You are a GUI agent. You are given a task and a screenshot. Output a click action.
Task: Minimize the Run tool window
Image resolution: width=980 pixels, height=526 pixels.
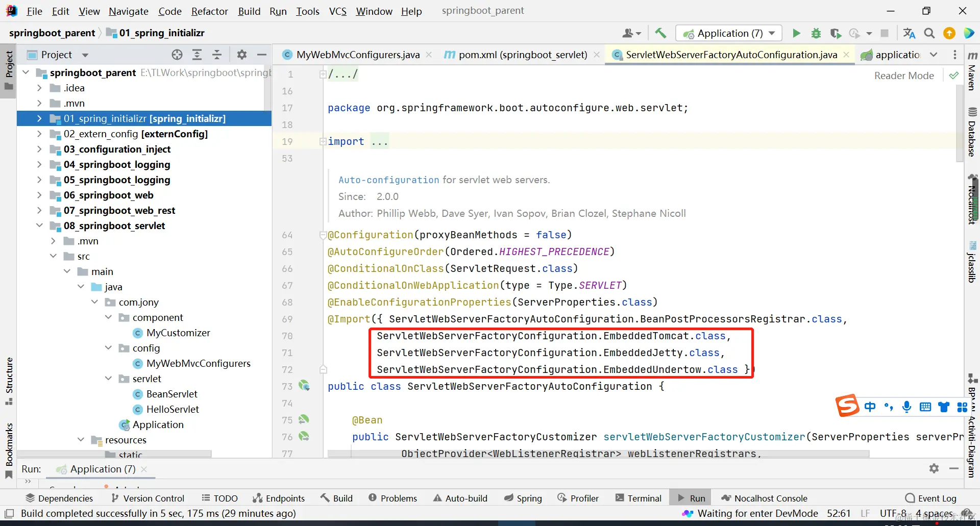point(954,468)
